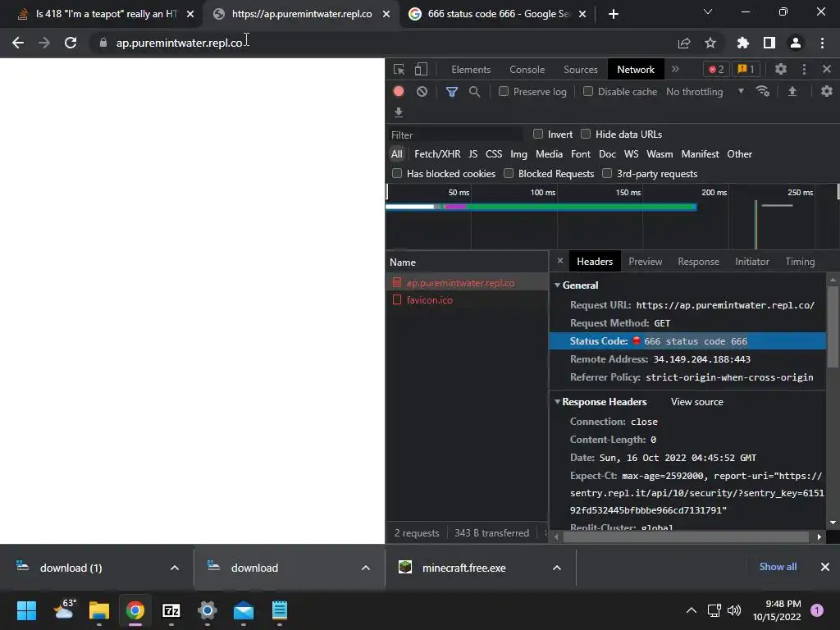Image resolution: width=840 pixels, height=630 pixels.
Task: Click View source for response headers
Action: point(696,402)
